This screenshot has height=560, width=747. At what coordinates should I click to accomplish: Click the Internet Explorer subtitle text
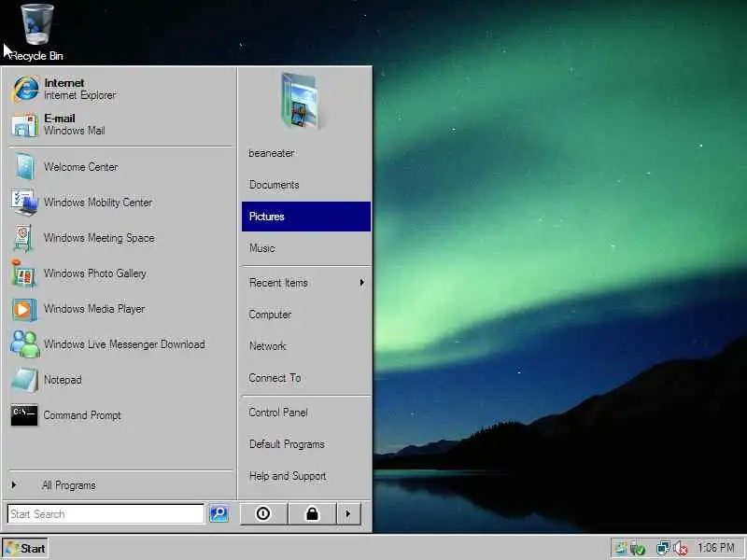click(80, 95)
